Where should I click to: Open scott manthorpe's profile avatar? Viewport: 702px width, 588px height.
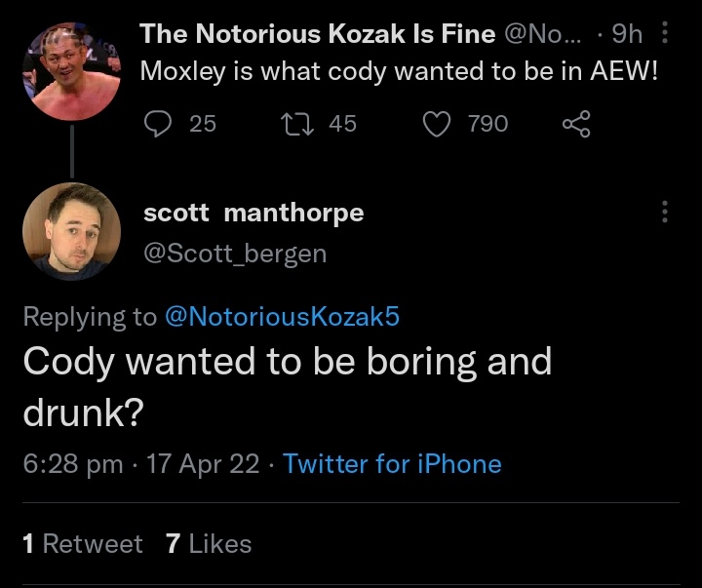tap(71, 231)
